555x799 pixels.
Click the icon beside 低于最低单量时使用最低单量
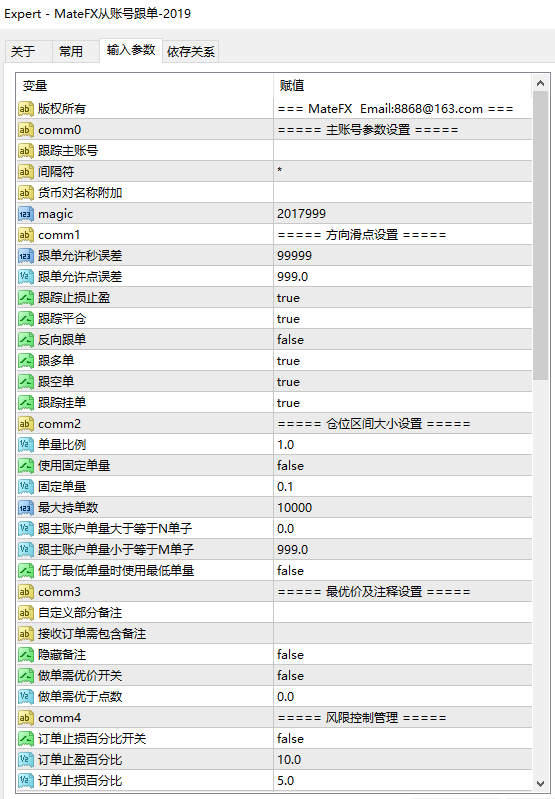(x=25, y=570)
